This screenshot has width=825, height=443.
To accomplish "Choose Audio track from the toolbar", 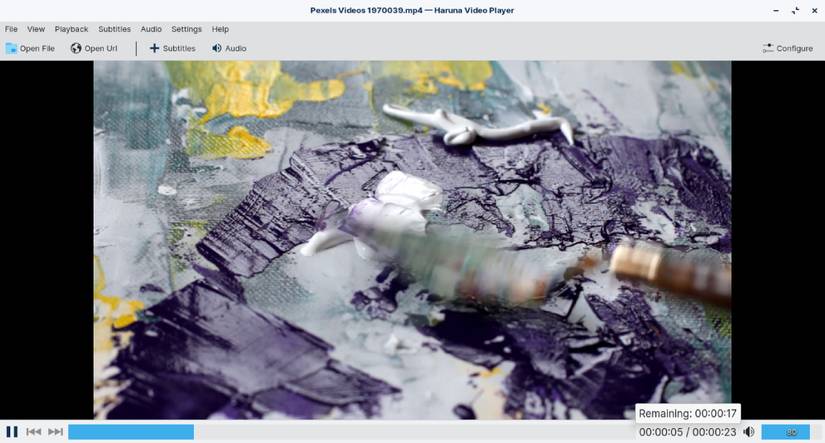I will [x=229, y=48].
